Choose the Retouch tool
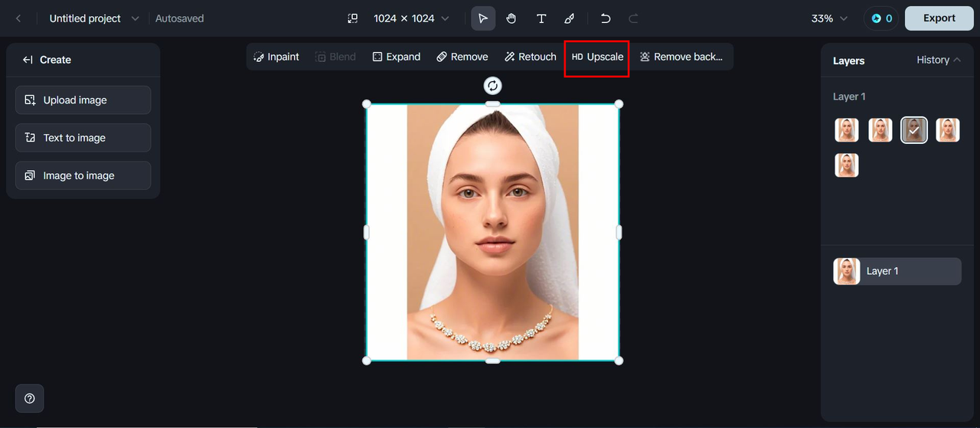 coord(531,57)
